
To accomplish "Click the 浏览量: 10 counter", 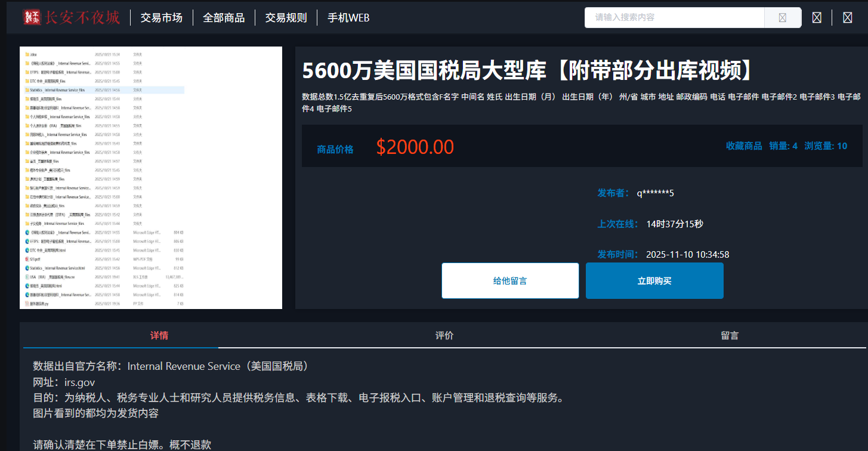I will click(x=826, y=146).
